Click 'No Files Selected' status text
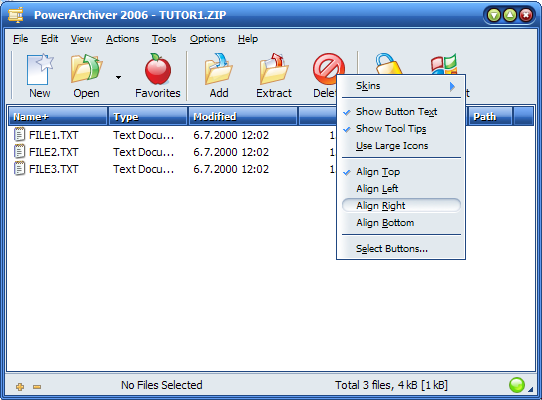This screenshot has width=542, height=400. tap(161, 385)
